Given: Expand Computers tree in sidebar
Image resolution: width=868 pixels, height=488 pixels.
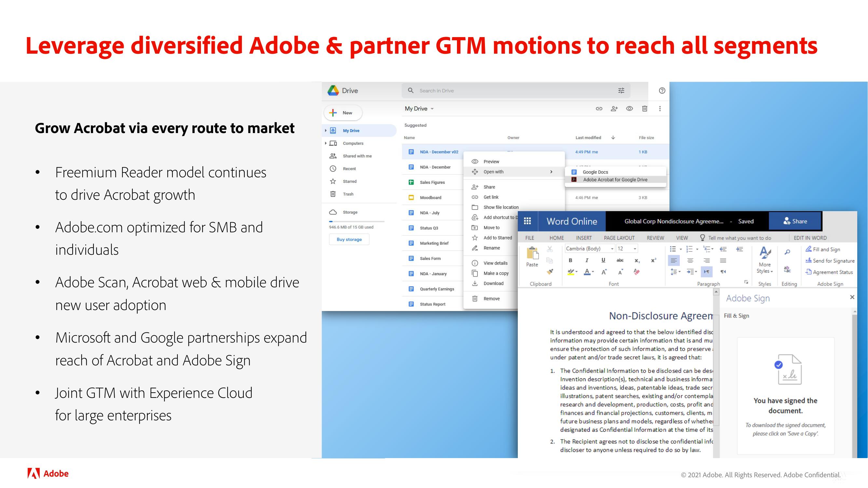Looking at the screenshot, I should click(325, 143).
